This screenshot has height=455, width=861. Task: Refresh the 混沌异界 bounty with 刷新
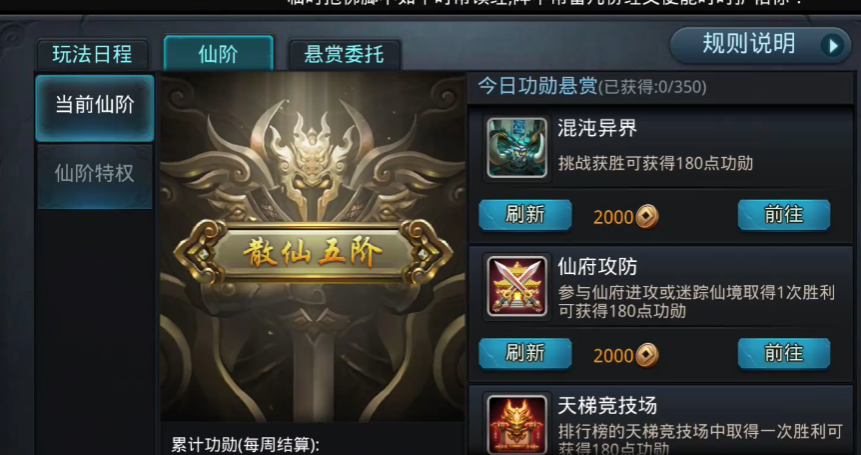coord(525,215)
